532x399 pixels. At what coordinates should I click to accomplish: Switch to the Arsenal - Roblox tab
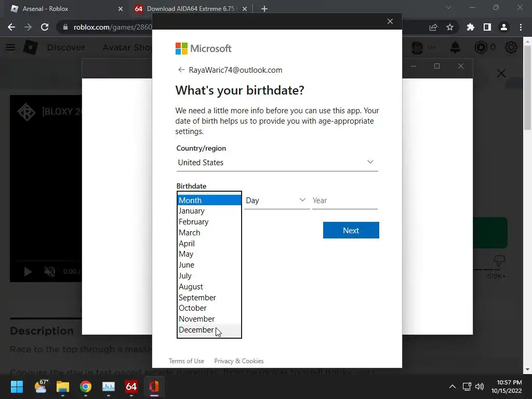tap(66, 9)
